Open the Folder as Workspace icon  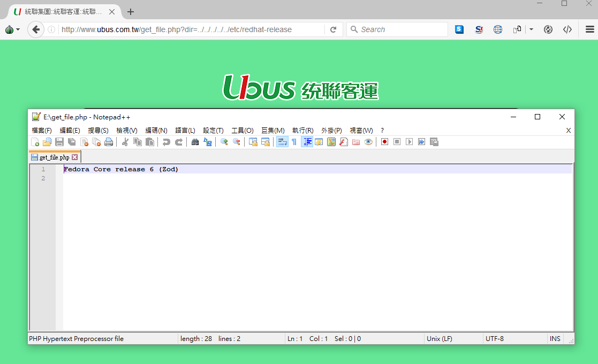(356, 142)
